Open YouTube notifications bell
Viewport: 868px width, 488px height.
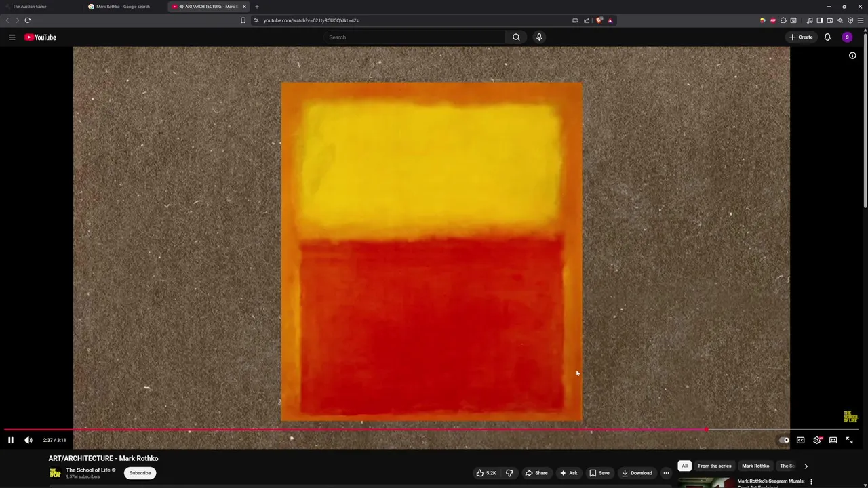click(x=827, y=37)
